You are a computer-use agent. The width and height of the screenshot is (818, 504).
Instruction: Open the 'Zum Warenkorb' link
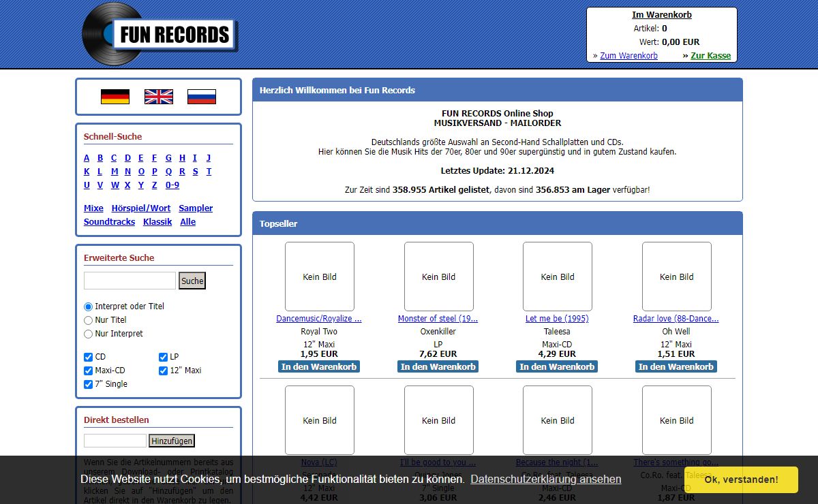point(628,56)
